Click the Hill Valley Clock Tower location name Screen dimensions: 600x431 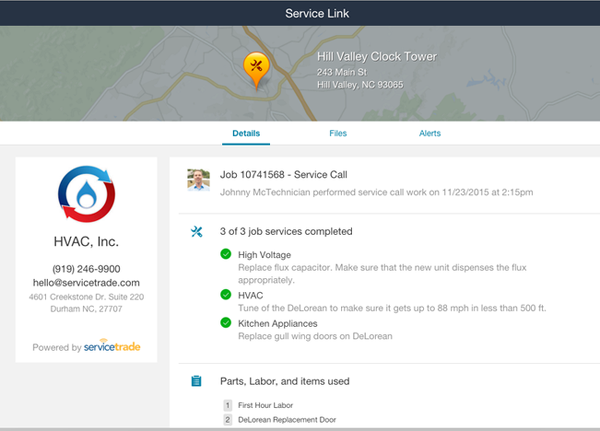377,57
